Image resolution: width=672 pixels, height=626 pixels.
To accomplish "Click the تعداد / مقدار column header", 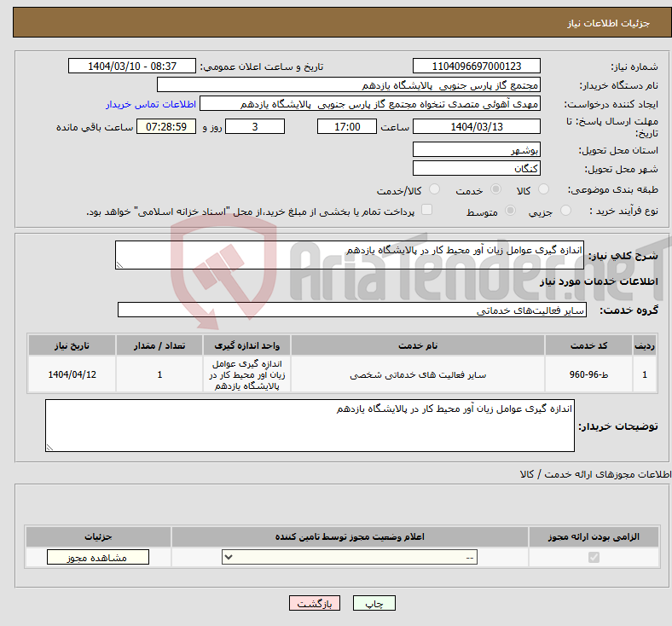I will [159, 345].
